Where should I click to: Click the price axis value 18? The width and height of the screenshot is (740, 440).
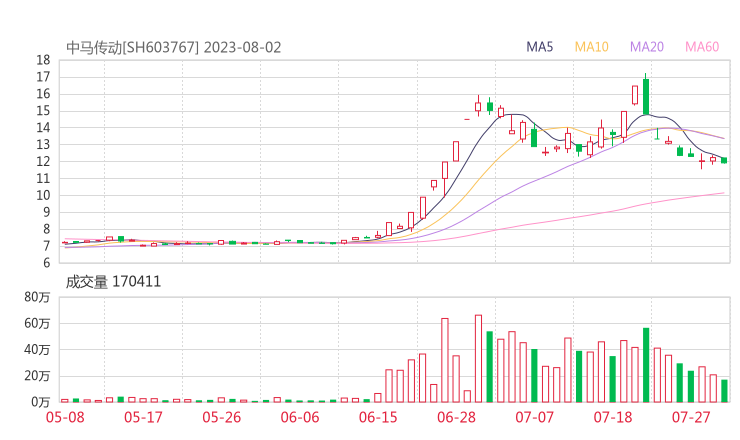(43, 60)
